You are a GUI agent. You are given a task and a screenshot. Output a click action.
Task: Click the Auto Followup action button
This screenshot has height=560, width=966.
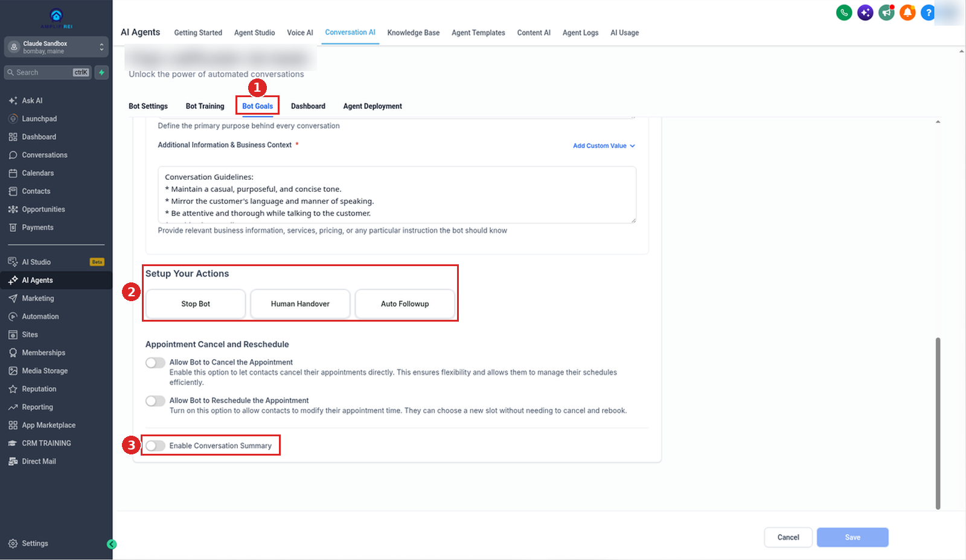405,304
